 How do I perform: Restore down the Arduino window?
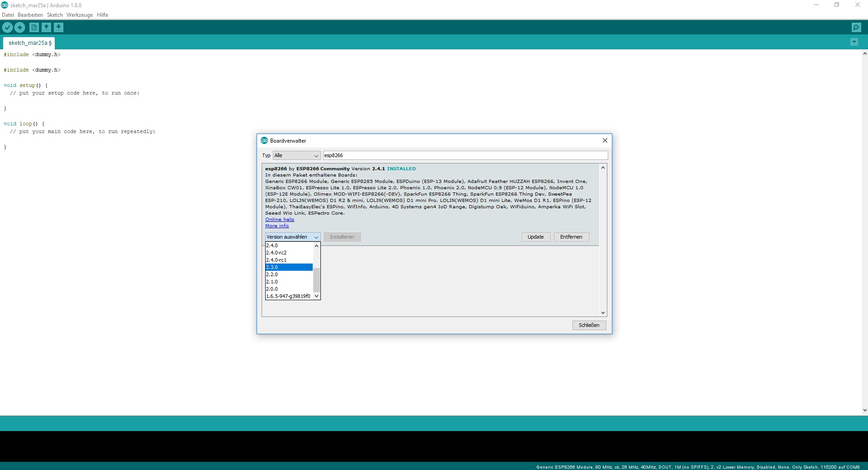coord(837,5)
